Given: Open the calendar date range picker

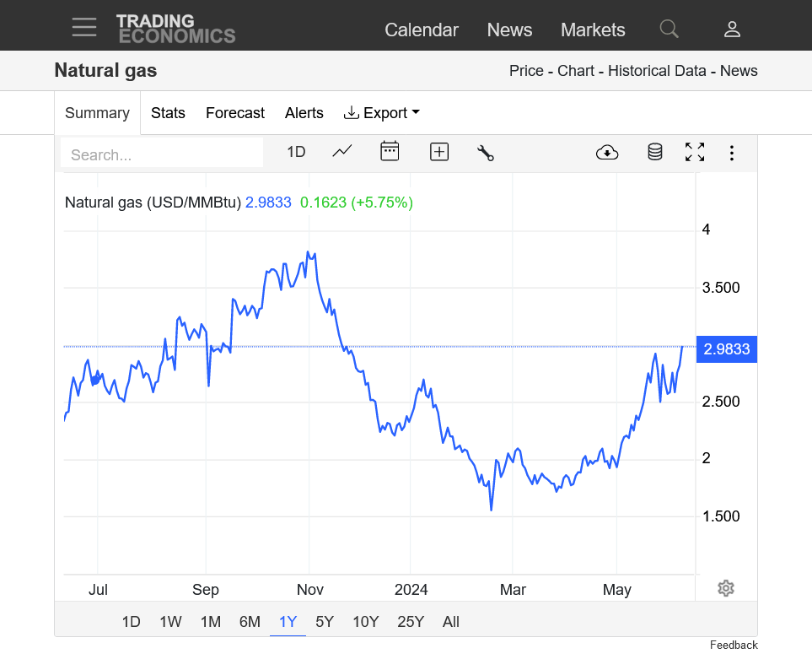Looking at the screenshot, I should point(390,151).
